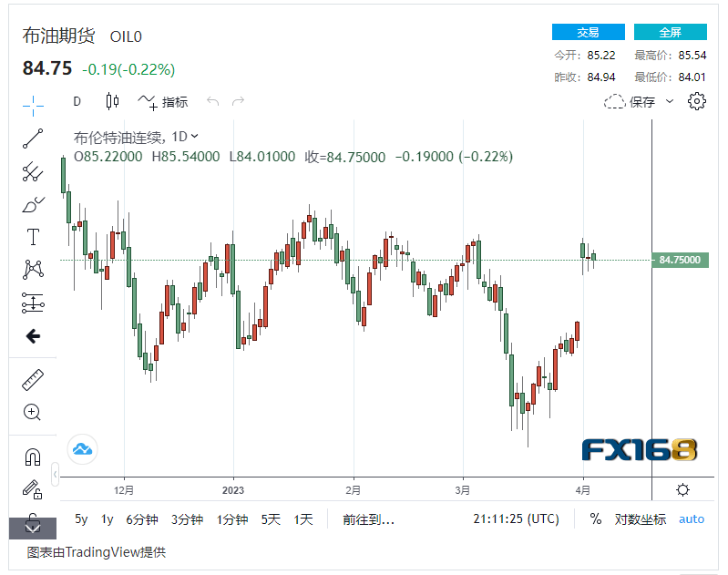Click the 84.75000 price label on axis

[680, 260]
